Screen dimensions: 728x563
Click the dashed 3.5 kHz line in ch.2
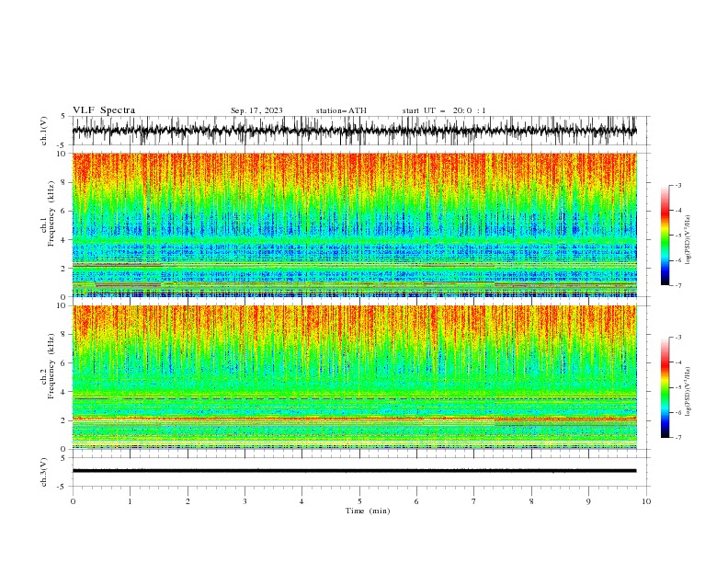point(354,398)
